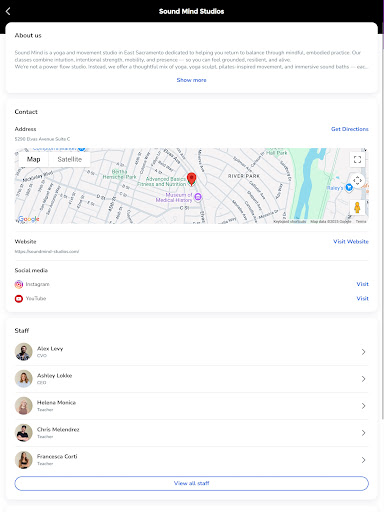Click Ashley Lokke's profile photo
Screen dimensions: 384x512
(x=23, y=379)
